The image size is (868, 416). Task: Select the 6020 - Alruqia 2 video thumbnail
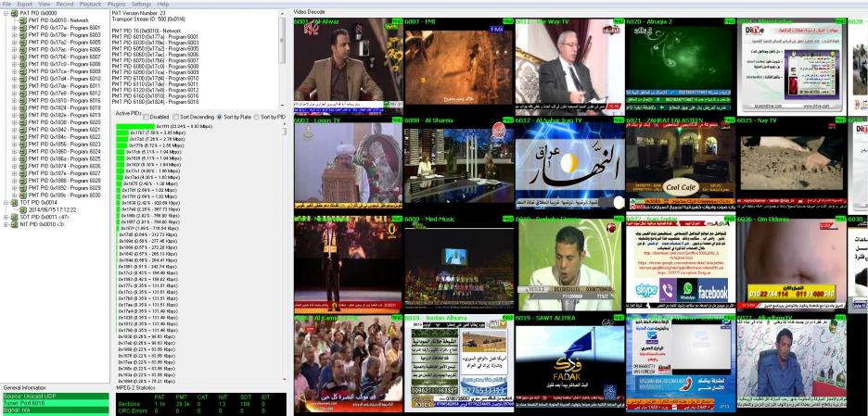[x=681, y=67]
